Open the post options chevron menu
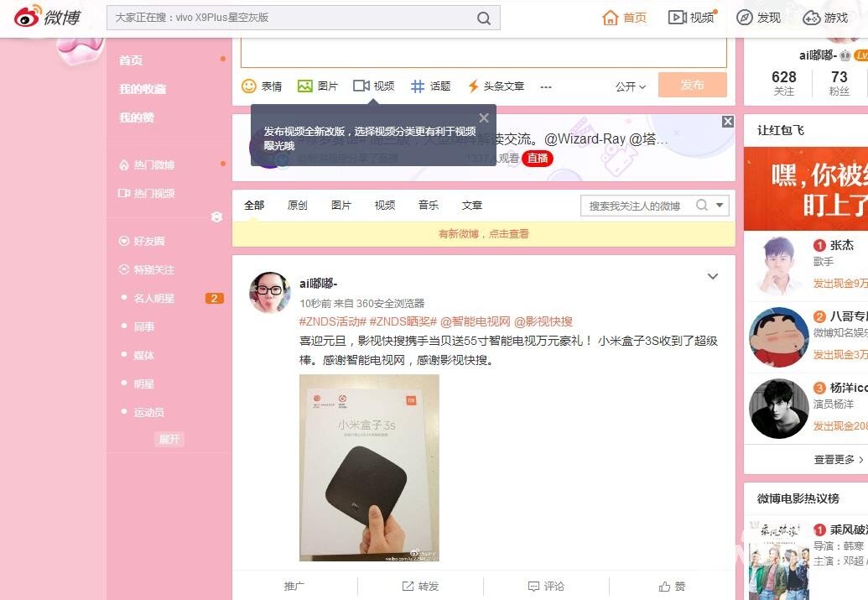The height and width of the screenshot is (600, 868). pyautogui.click(x=713, y=276)
